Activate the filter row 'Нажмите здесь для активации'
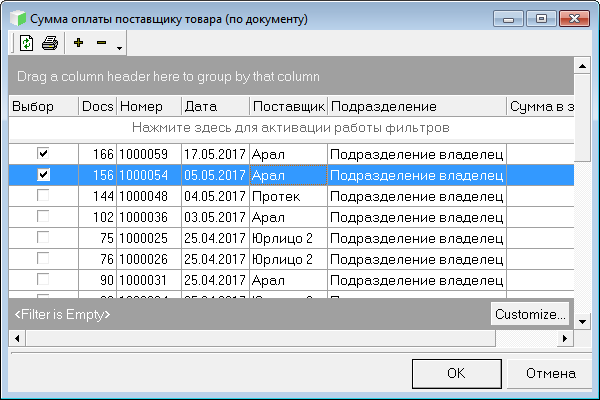Viewport: 600px width, 400px height. tap(291, 128)
